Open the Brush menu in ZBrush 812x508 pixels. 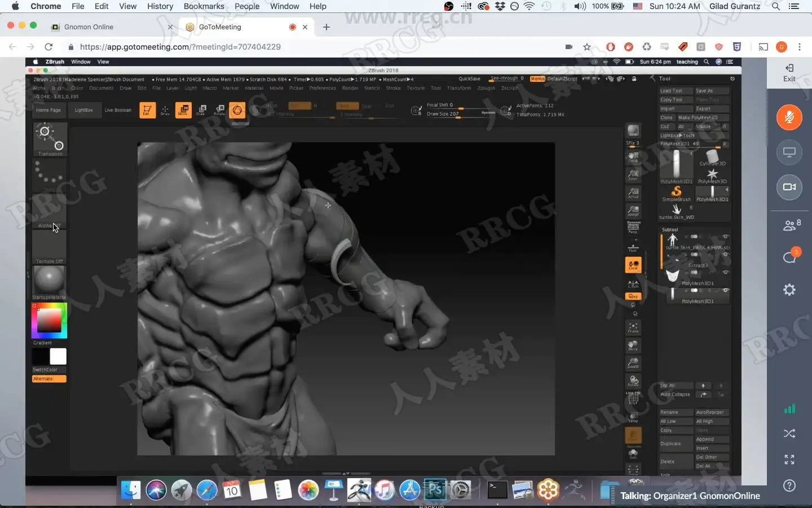(58, 88)
